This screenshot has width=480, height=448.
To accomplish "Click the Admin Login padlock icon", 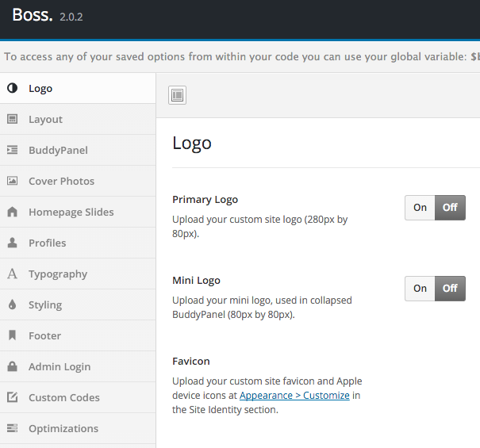I will pyautogui.click(x=12, y=366).
